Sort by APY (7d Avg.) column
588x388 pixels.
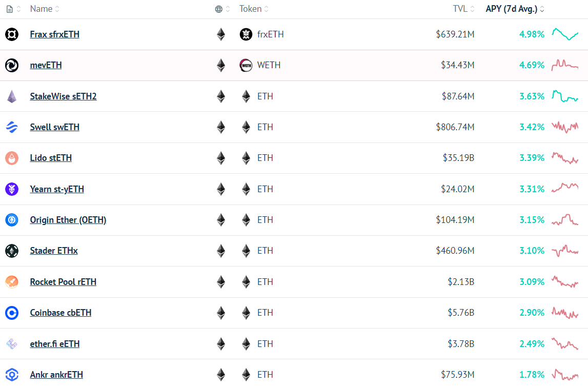point(515,9)
